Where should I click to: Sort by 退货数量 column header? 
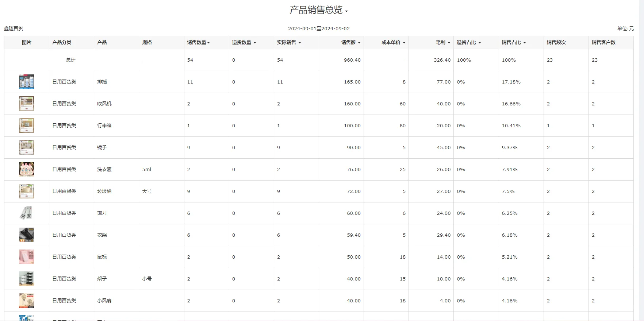[x=244, y=42]
